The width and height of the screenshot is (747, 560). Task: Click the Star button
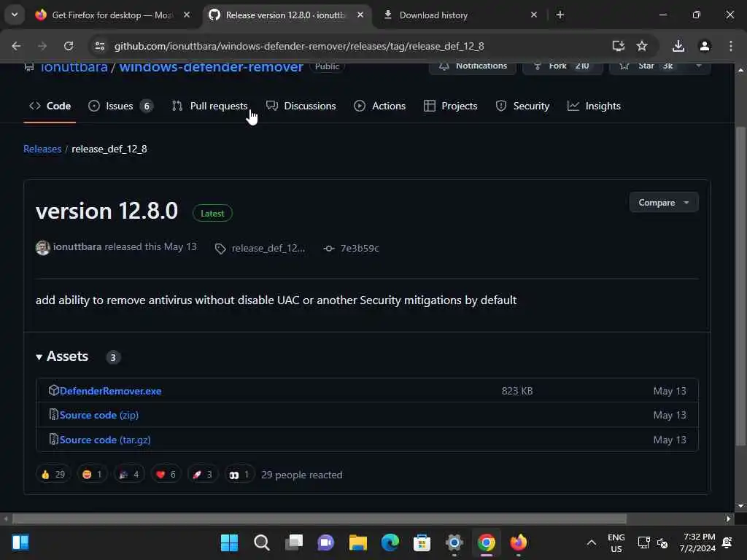pos(649,66)
